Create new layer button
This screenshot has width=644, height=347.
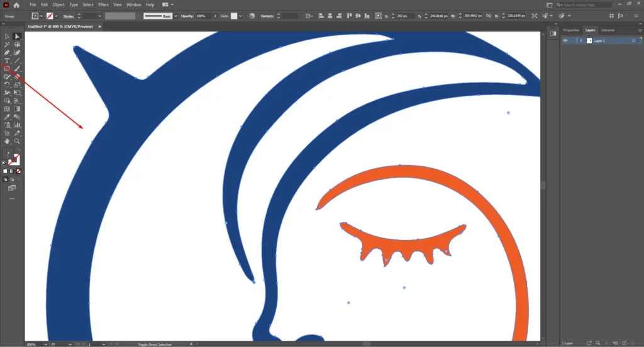(625, 343)
